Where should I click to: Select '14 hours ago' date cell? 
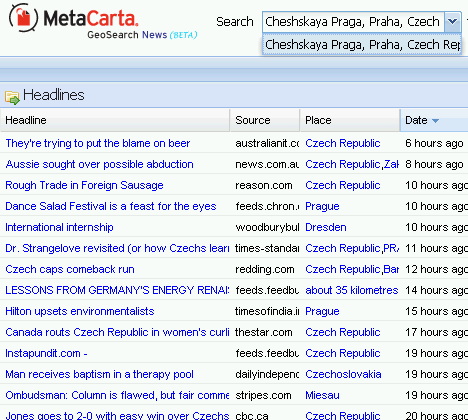[436, 290]
